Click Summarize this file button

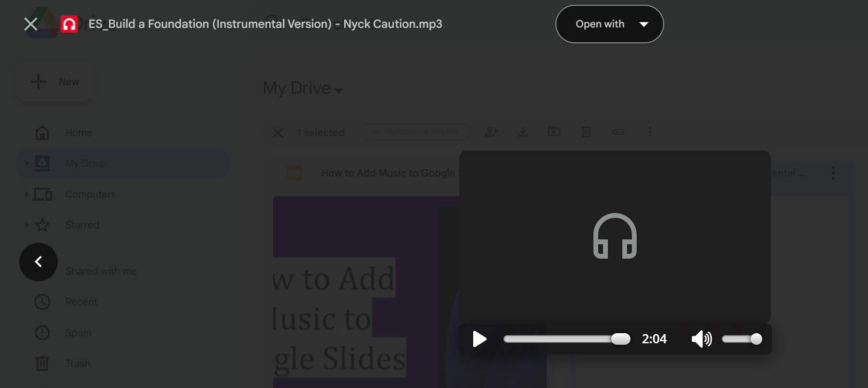(x=415, y=132)
